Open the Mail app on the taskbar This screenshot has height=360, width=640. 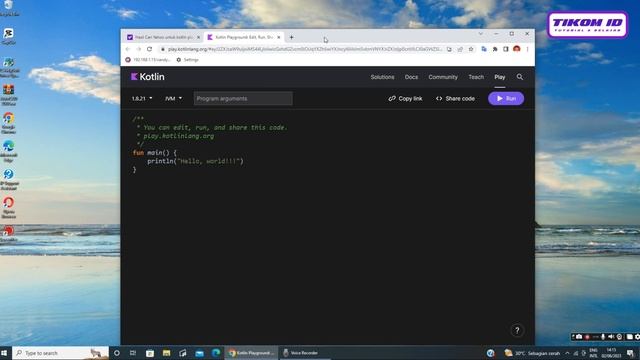(199, 353)
